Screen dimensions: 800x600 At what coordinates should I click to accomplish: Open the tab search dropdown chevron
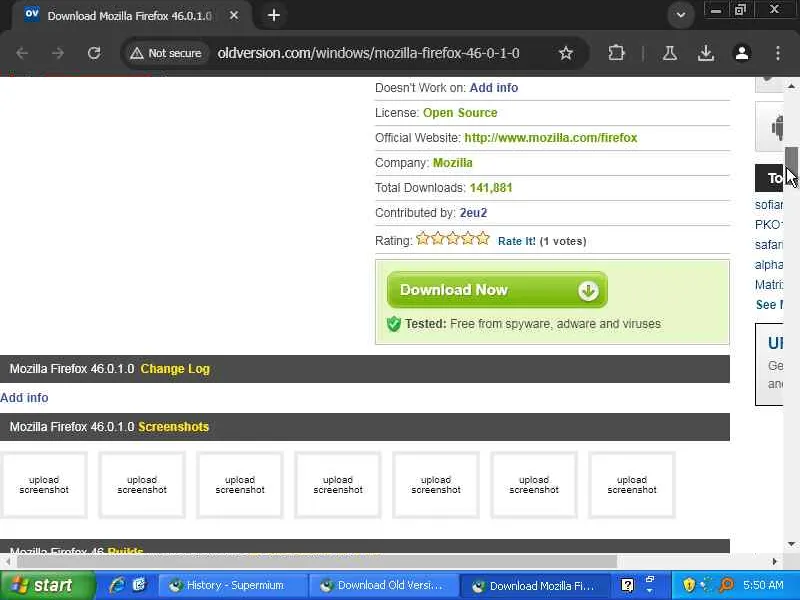(x=681, y=15)
